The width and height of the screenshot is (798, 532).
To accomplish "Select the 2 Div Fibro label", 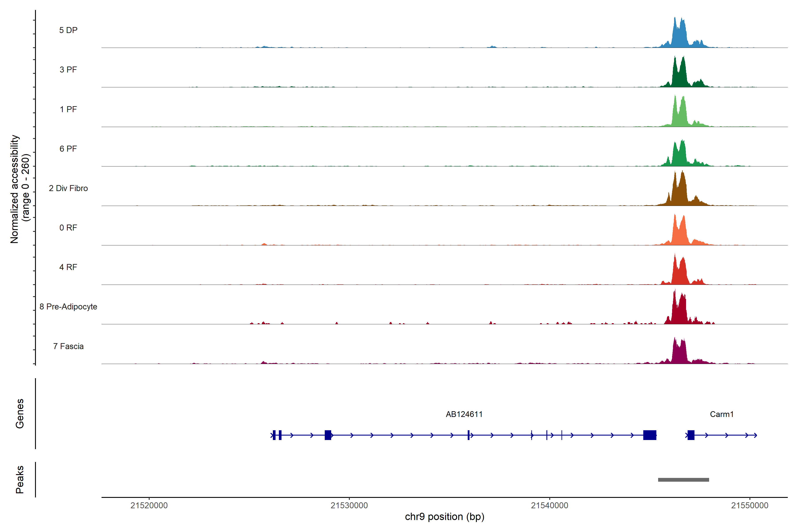I will pyautogui.click(x=68, y=188).
